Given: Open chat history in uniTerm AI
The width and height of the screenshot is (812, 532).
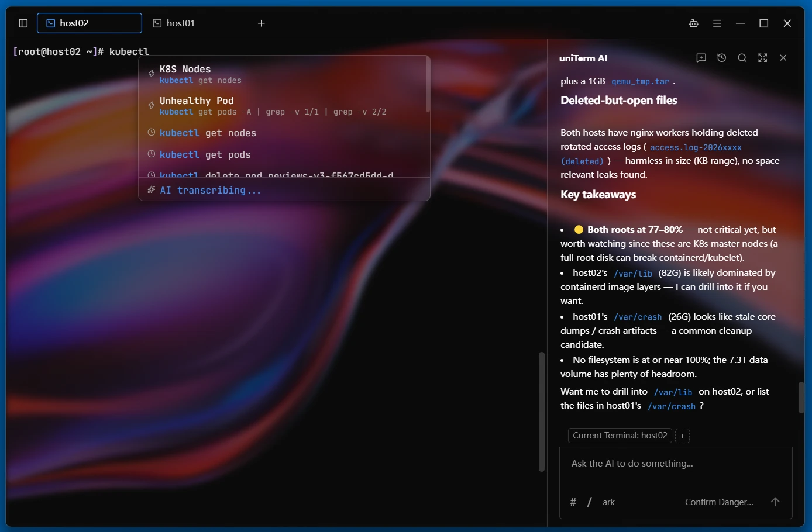Looking at the screenshot, I should pos(722,58).
